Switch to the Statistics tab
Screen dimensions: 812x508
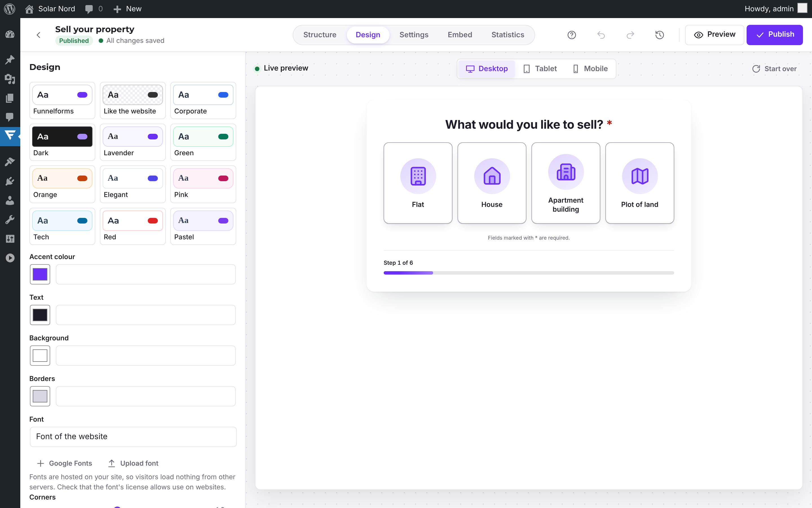[x=507, y=35]
